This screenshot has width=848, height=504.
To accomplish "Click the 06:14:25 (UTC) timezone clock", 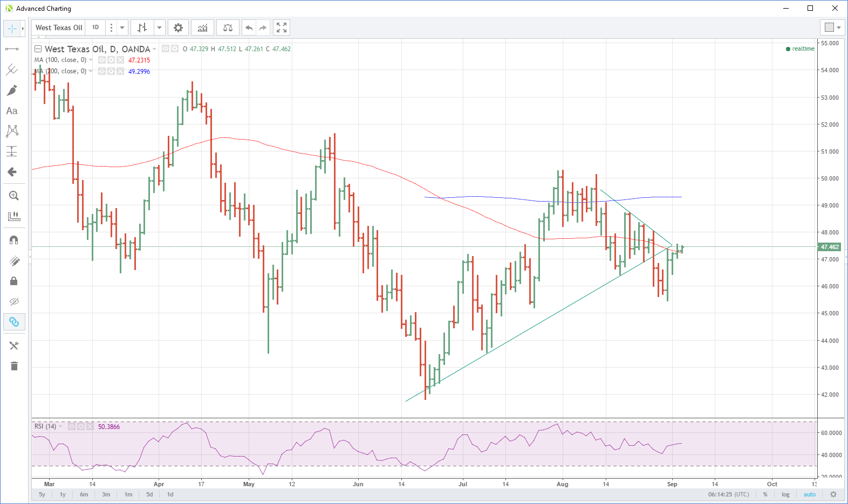I will [729, 494].
